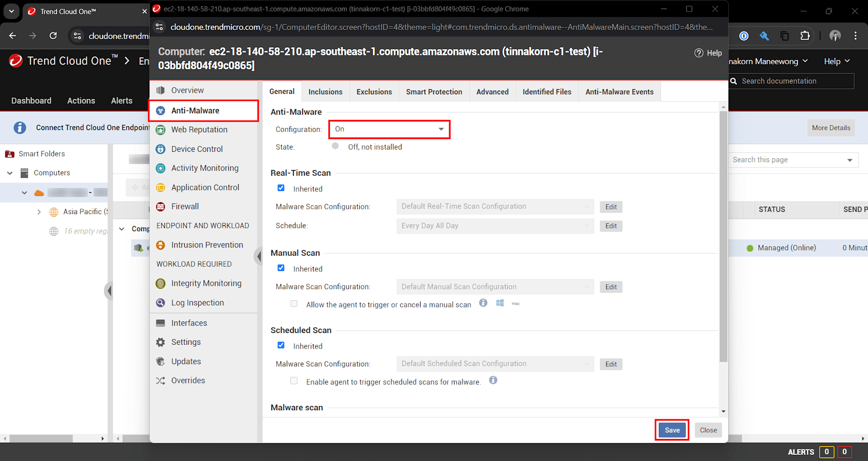Open browser profile avatar
The width and height of the screenshot is (868, 461).
point(835,36)
